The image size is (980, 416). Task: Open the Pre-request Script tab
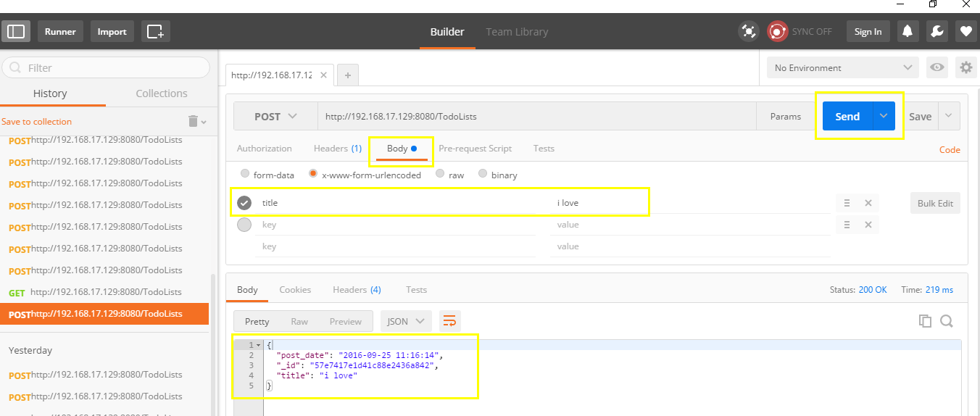pyautogui.click(x=475, y=149)
